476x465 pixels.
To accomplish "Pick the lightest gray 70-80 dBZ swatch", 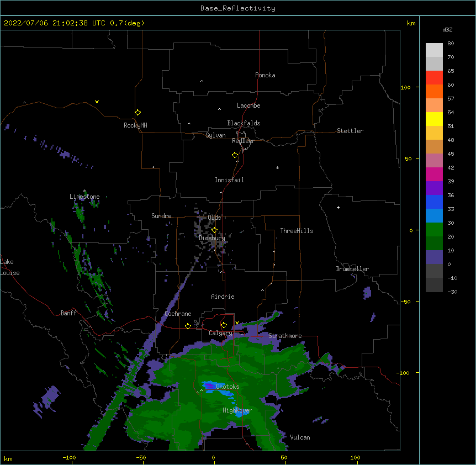I will click(x=434, y=50).
